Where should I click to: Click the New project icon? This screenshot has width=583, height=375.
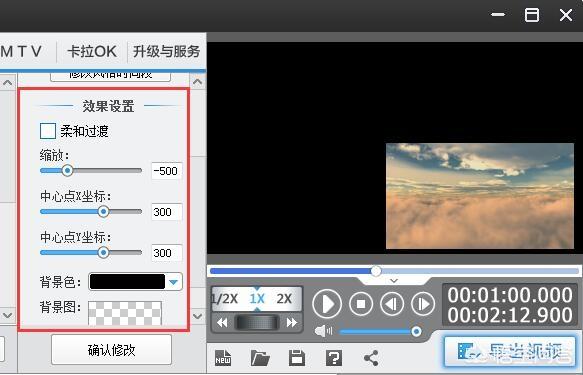point(223,358)
